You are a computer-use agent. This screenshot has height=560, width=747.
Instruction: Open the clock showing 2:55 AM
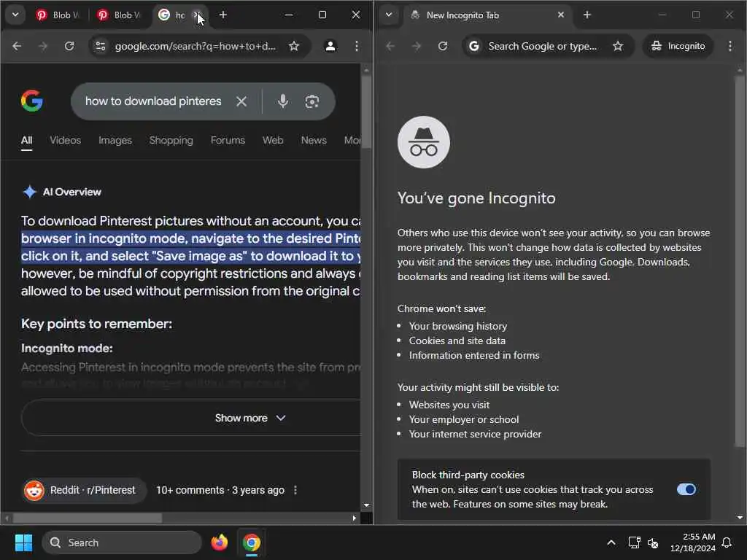tap(693, 542)
